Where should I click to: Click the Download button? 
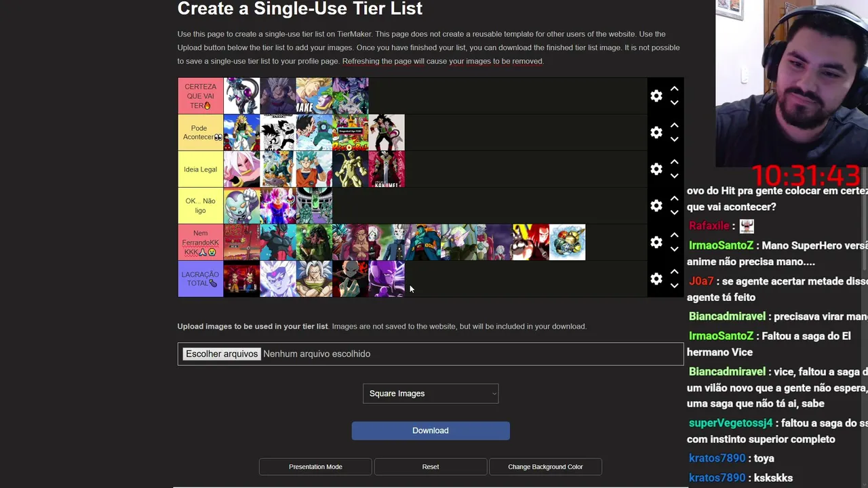pyautogui.click(x=431, y=430)
